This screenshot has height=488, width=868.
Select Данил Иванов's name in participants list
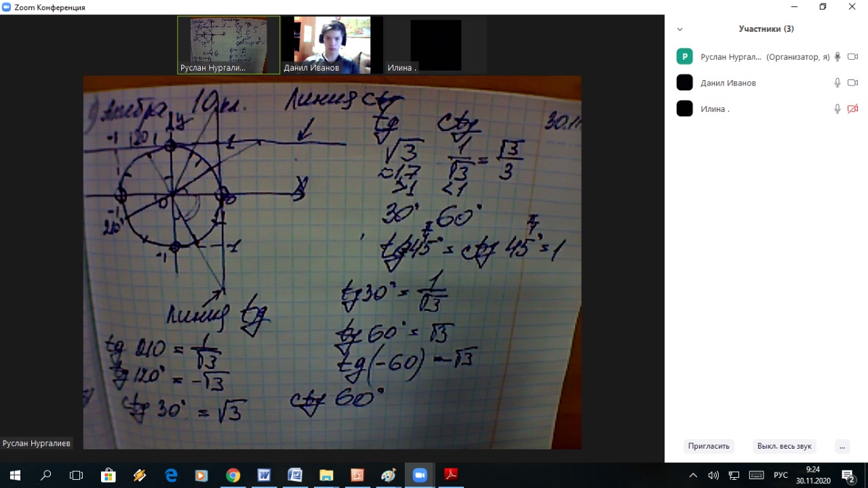click(x=728, y=83)
